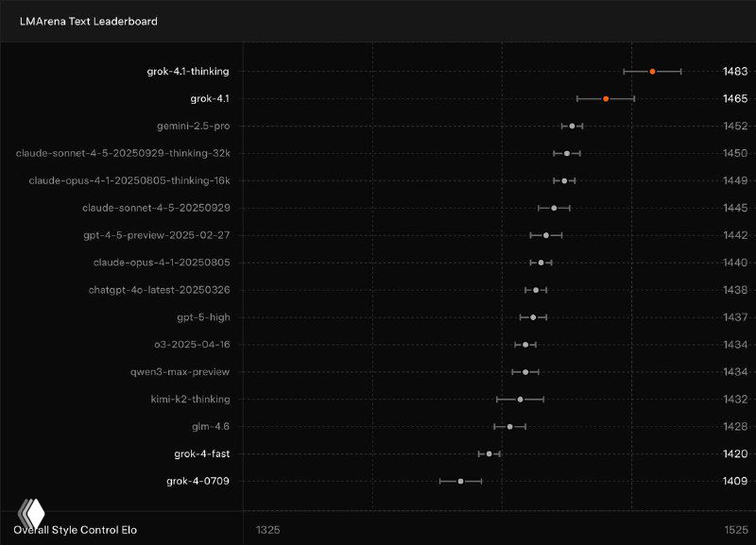756x545 pixels.
Task: Click the gpt-5-high data point
Action: [x=533, y=317]
